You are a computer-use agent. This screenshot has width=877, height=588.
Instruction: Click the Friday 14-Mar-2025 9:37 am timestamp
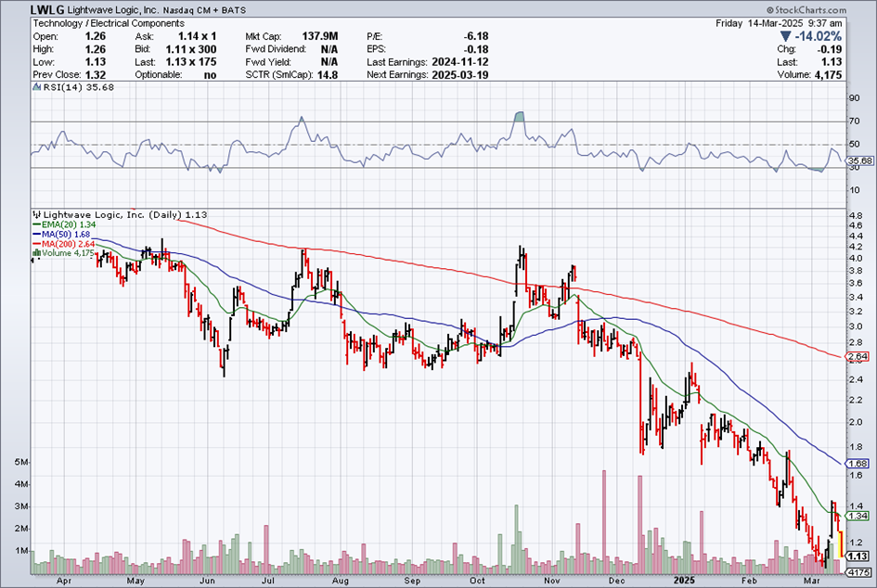779,23
